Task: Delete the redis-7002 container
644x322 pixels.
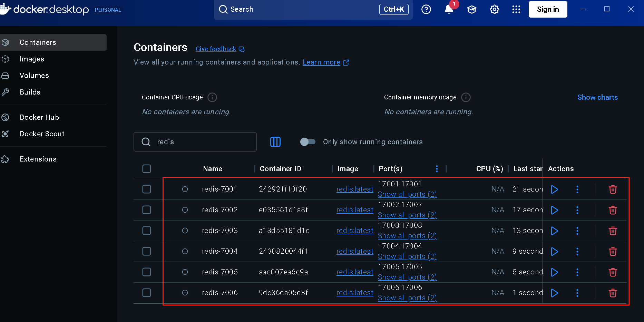Action: [x=613, y=210]
